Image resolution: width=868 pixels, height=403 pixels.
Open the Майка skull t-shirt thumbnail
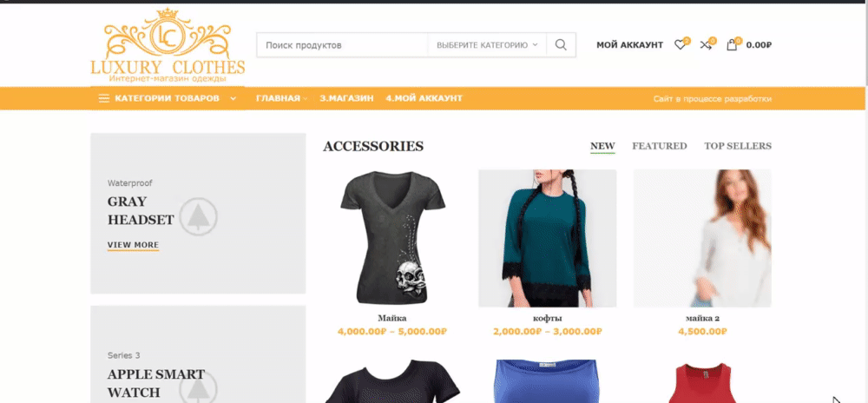392,238
